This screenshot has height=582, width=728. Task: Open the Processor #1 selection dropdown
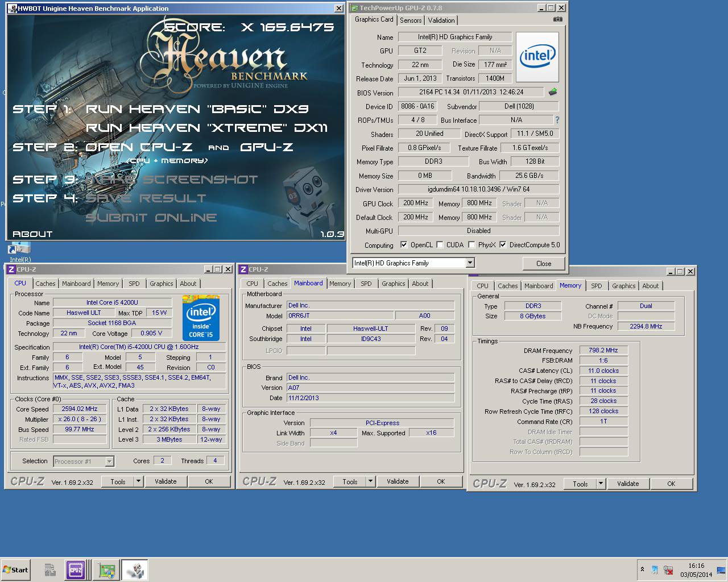point(109,462)
